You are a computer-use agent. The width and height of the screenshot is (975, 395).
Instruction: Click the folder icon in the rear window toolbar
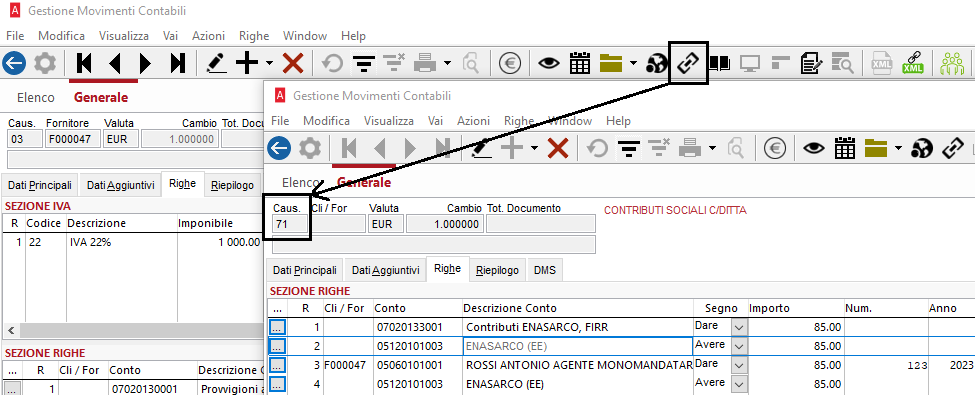pyautogui.click(x=611, y=63)
